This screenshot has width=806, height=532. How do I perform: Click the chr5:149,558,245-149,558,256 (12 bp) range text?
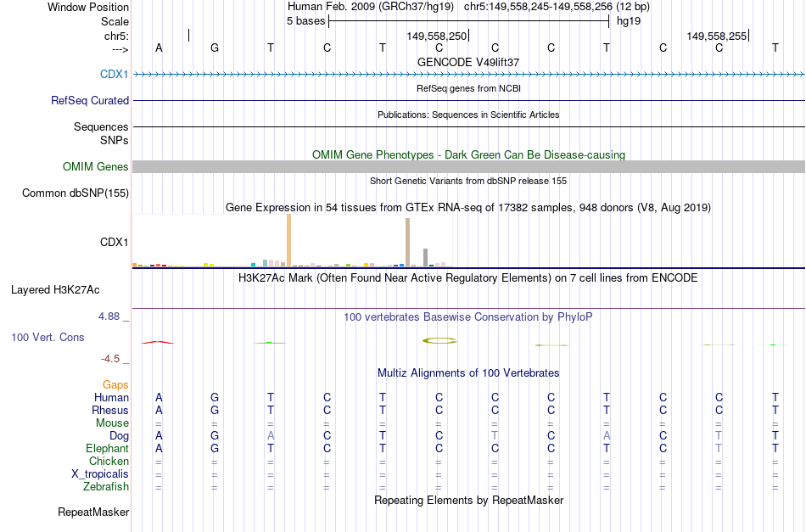click(557, 7)
